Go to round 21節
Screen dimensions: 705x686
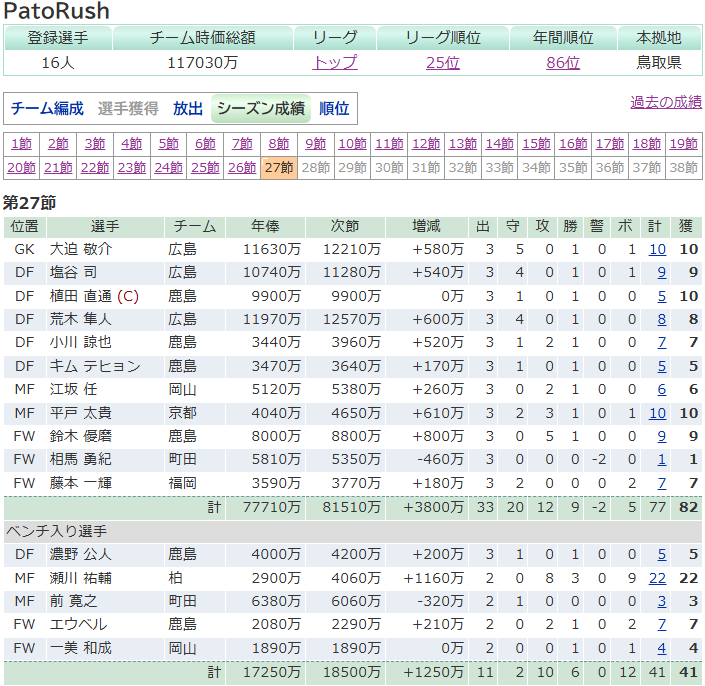point(58,168)
